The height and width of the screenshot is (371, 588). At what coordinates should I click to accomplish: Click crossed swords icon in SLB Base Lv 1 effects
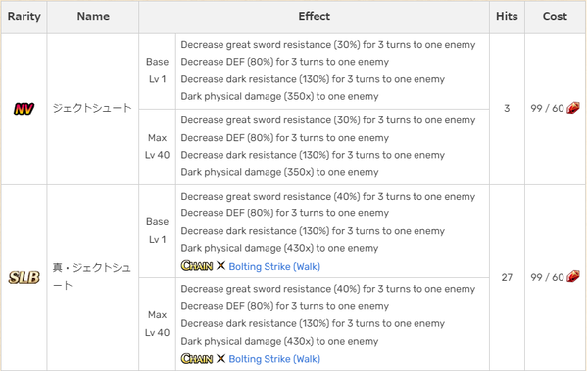coord(220,266)
